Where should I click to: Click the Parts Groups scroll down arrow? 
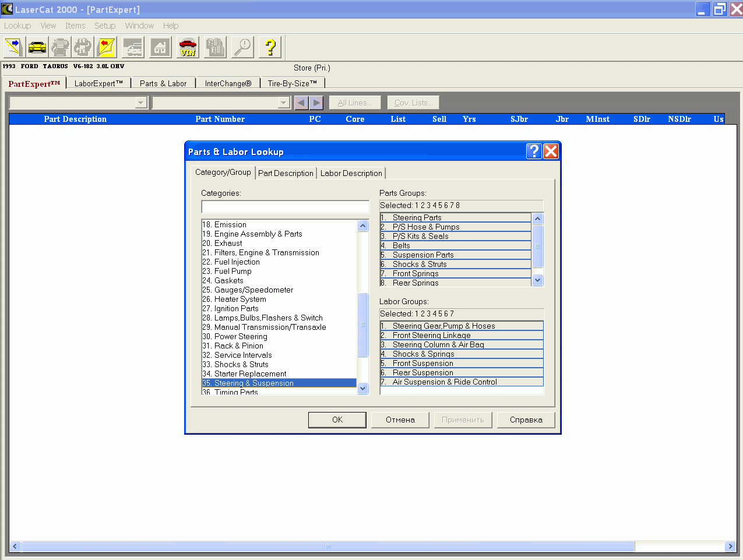(538, 280)
